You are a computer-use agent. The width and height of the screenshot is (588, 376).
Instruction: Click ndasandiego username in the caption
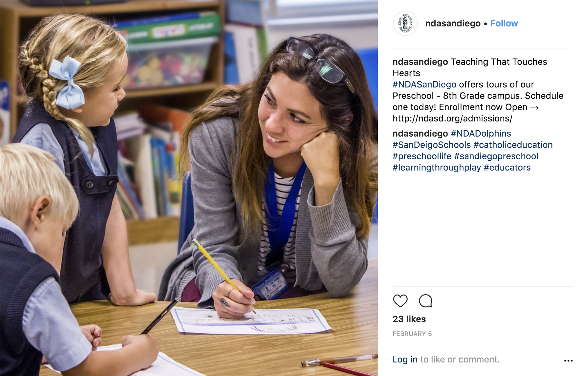click(x=420, y=62)
